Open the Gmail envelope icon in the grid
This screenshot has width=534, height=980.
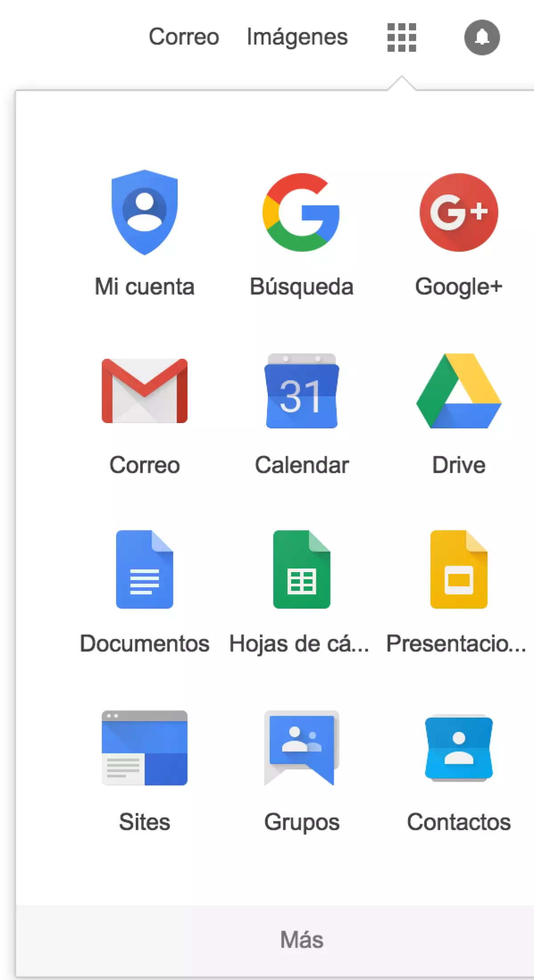145,391
